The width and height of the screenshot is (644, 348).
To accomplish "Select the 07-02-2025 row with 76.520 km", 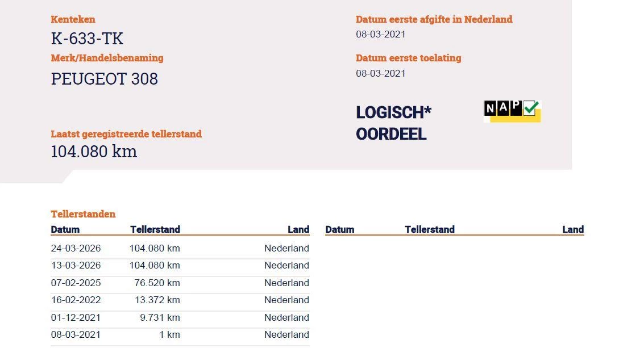I will pos(180,283).
